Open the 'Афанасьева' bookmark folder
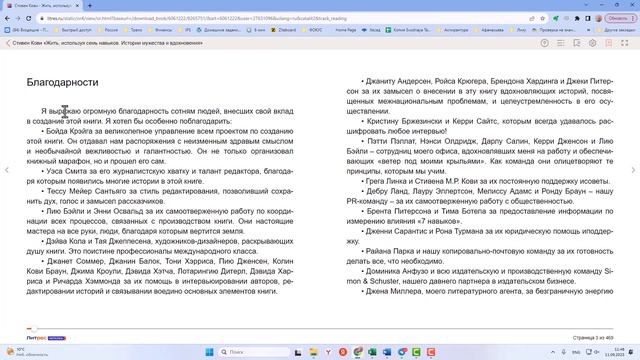Screen dimensions: 640x360 (489, 30)
